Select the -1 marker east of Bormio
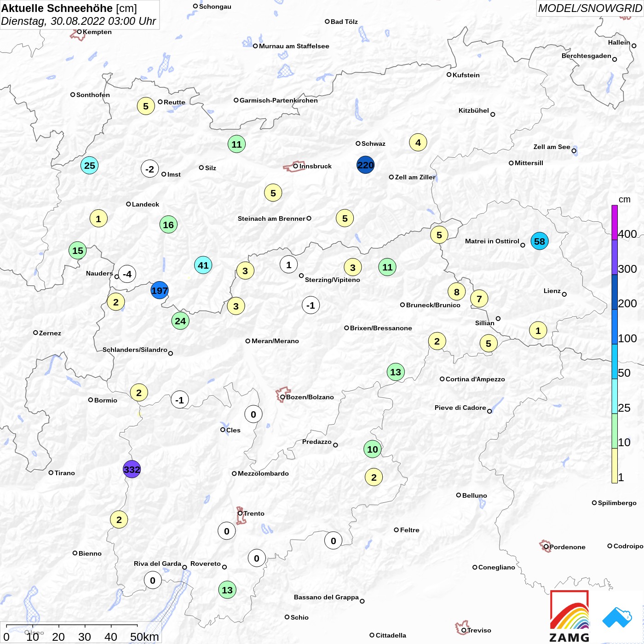644x644 pixels. pyautogui.click(x=179, y=400)
